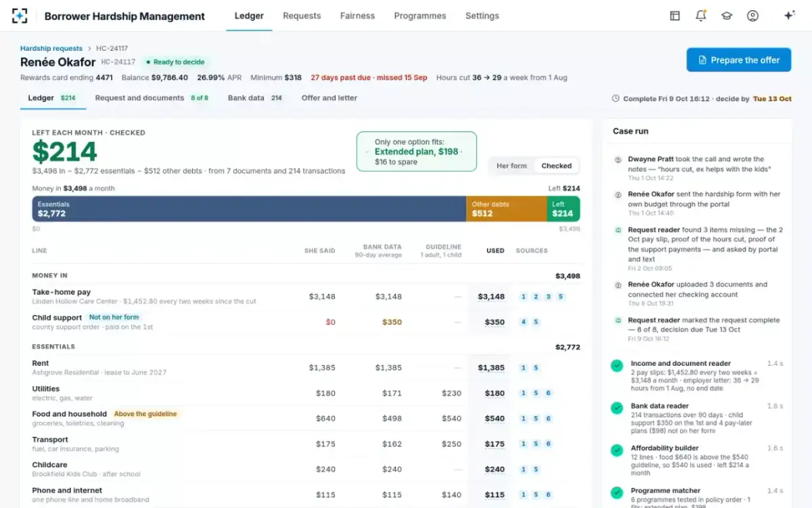Click the green check beside Income and document reader
This screenshot has width=812, height=508.
coord(616,366)
